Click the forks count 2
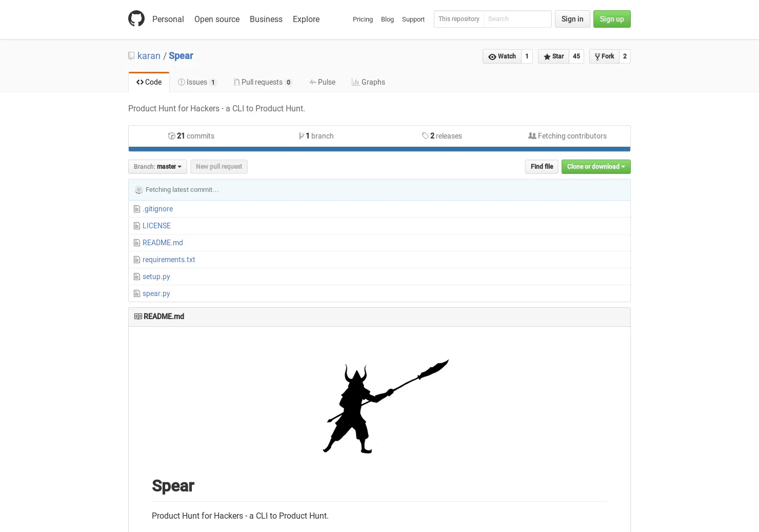This screenshot has width=759, height=532. [625, 56]
